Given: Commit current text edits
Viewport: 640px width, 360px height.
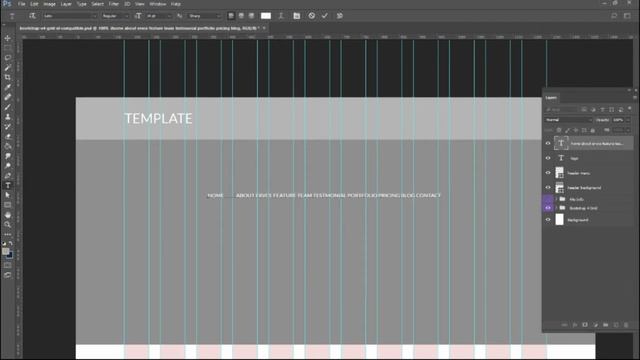Looking at the screenshot, I should pyautogui.click(x=324, y=16).
